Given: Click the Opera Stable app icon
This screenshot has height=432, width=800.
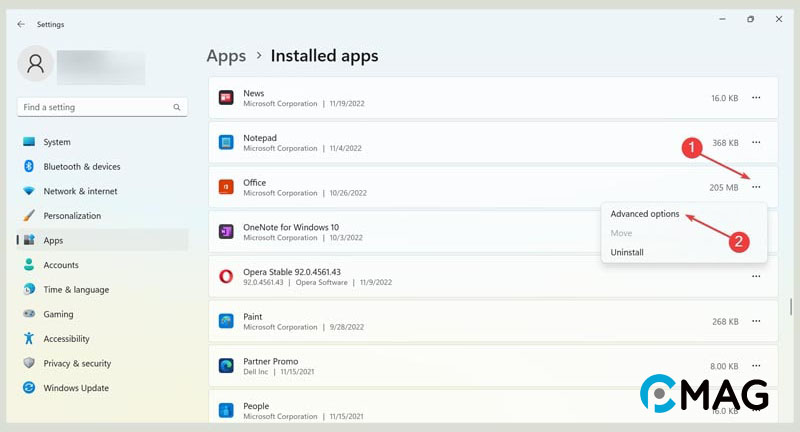Looking at the screenshot, I should (226, 276).
